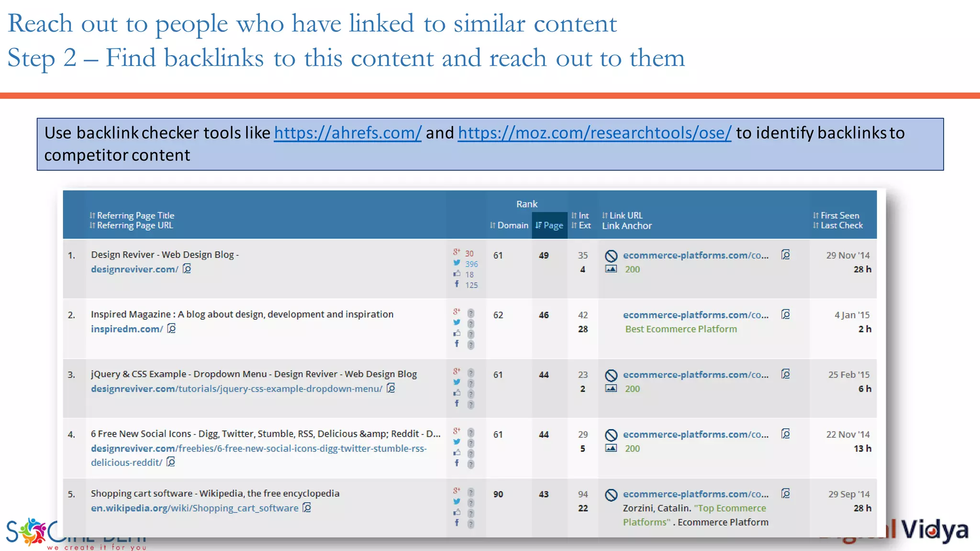Click image link icon in jQuery & CSS row

611,388
